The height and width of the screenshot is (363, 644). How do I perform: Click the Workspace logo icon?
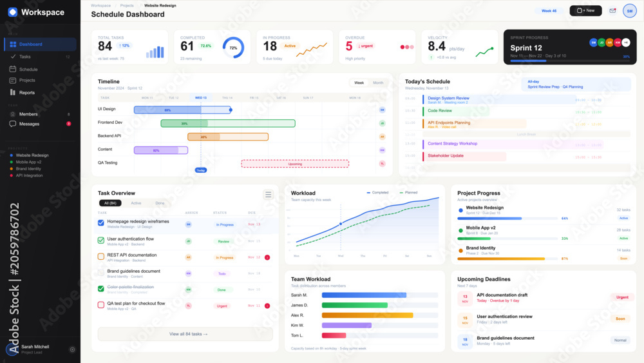click(13, 12)
